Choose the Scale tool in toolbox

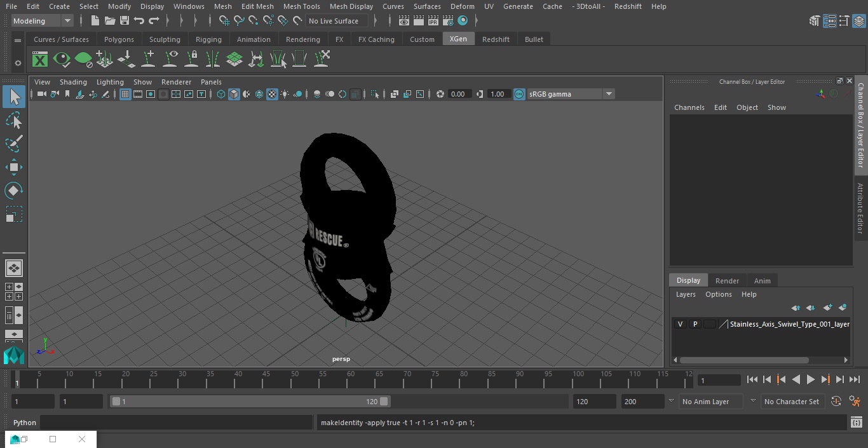tap(13, 214)
